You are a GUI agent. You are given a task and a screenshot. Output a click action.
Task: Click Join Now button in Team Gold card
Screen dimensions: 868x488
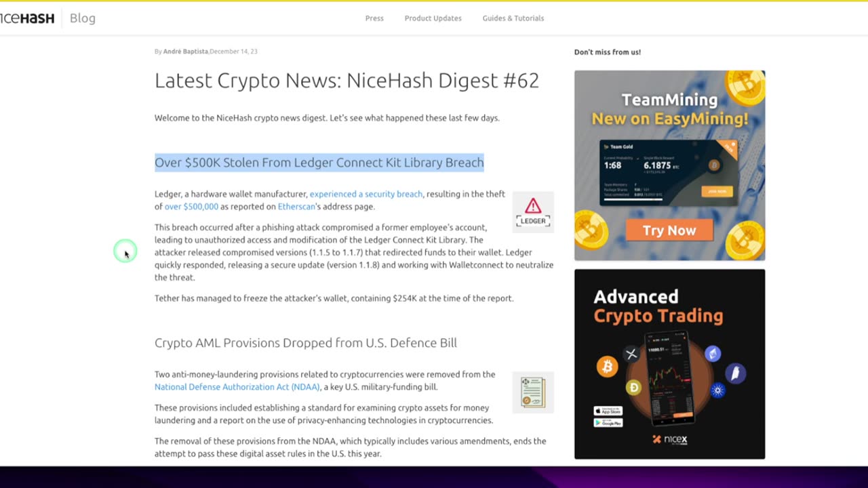coord(717,192)
